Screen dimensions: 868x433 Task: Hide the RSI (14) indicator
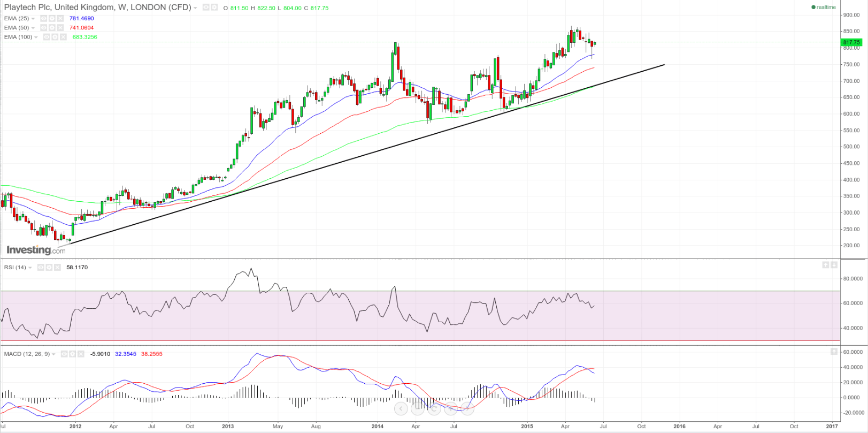tap(41, 267)
